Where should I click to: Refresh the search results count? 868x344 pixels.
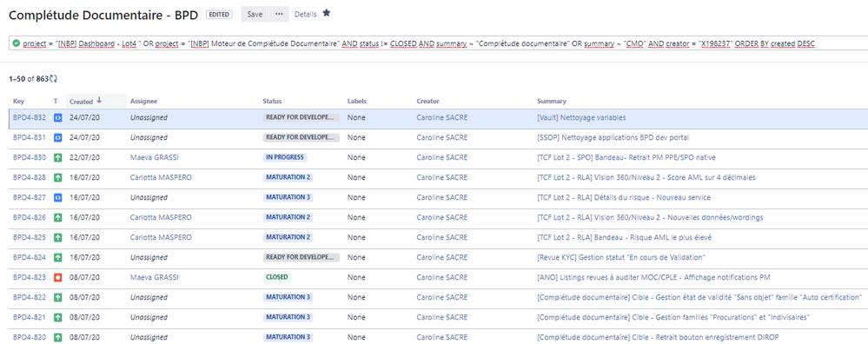(x=54, y=79)
